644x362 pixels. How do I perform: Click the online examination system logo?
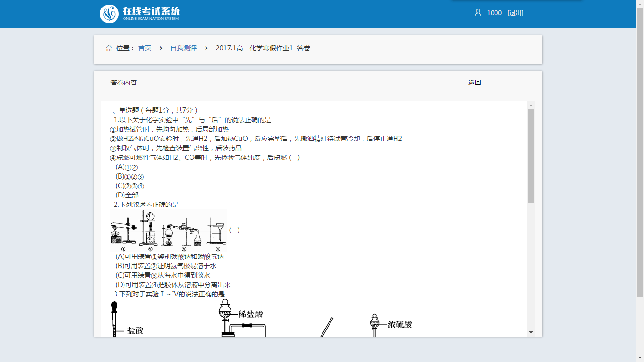pyautogui.click(x=140, y=14)
